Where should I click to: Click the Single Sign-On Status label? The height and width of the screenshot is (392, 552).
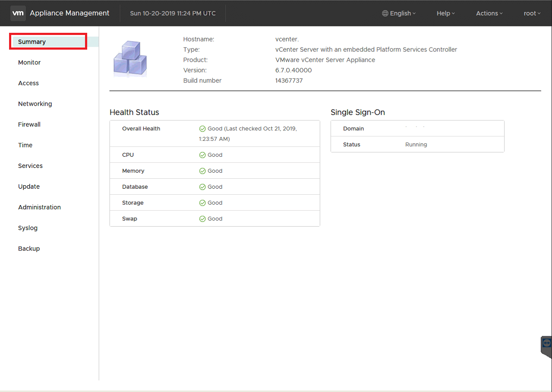[351, 145]
